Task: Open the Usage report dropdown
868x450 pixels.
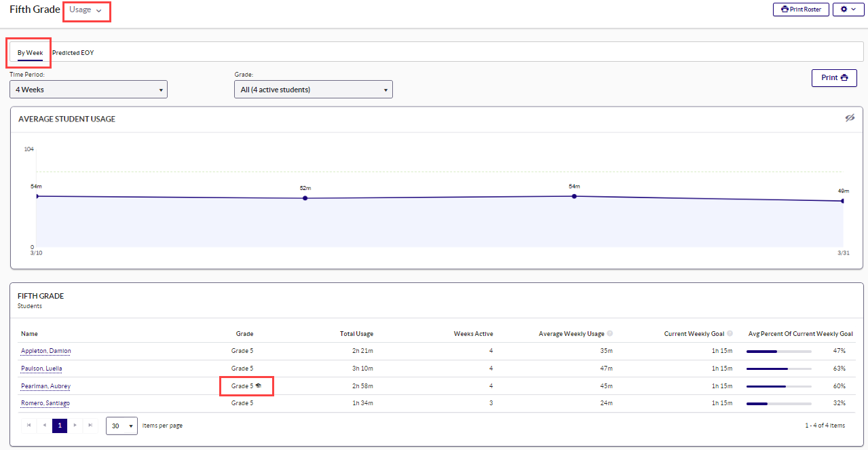Action: 86,10
